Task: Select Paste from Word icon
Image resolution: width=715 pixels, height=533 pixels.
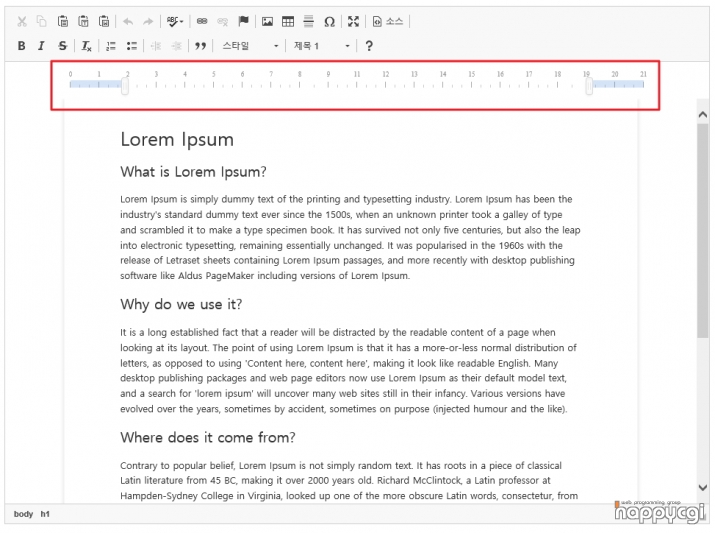Action: [x=104, y=21]
